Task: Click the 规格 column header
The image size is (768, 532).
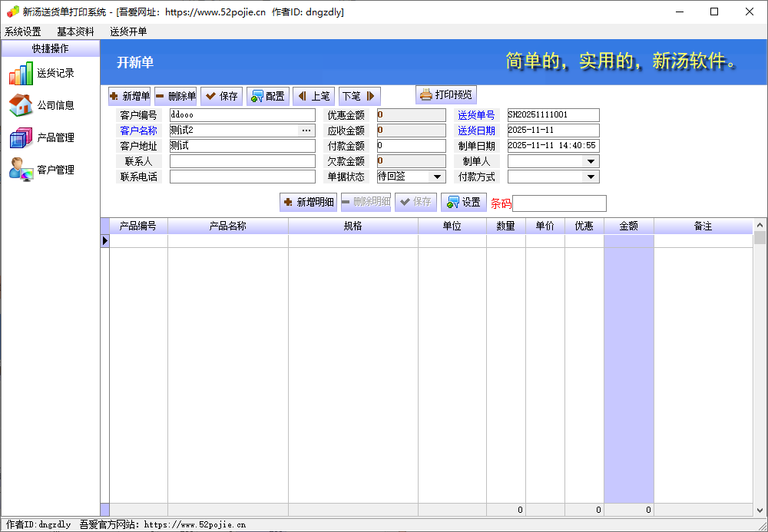Action: [353, 226]
